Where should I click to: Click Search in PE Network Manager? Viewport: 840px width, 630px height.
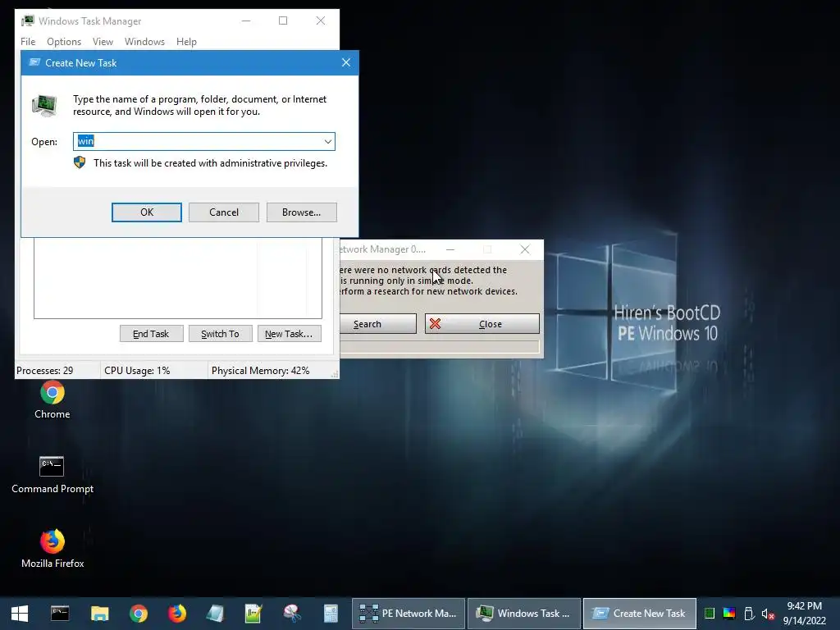pyautogui.click(x=377, y=323)
